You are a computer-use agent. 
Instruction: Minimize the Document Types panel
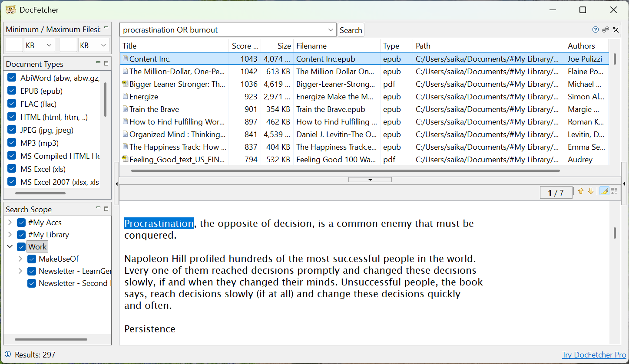(99, 63)
